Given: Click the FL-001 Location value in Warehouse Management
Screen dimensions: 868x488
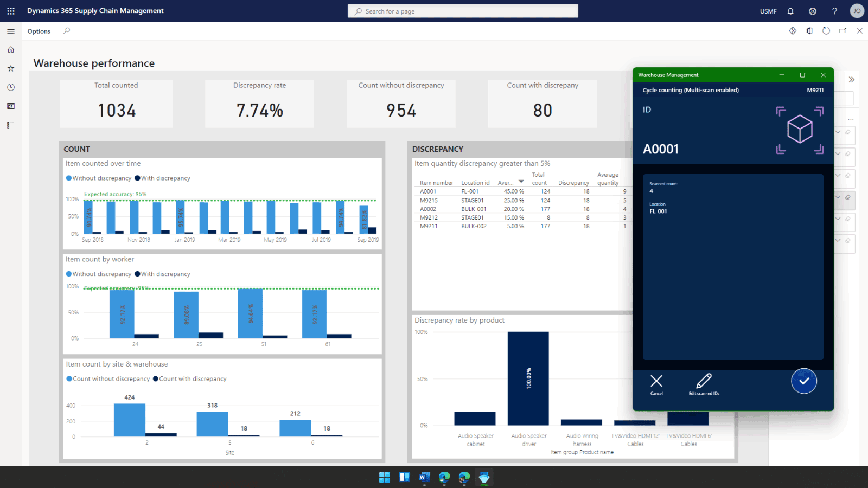Looking at the screenshot, I should pyautogui.click(x=658, y=211).
